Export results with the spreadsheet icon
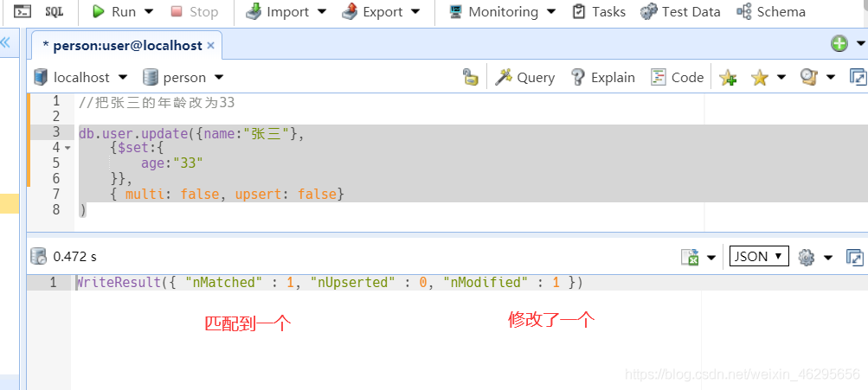The height and width of the screenshot is (390, 868). coord(690,257)
